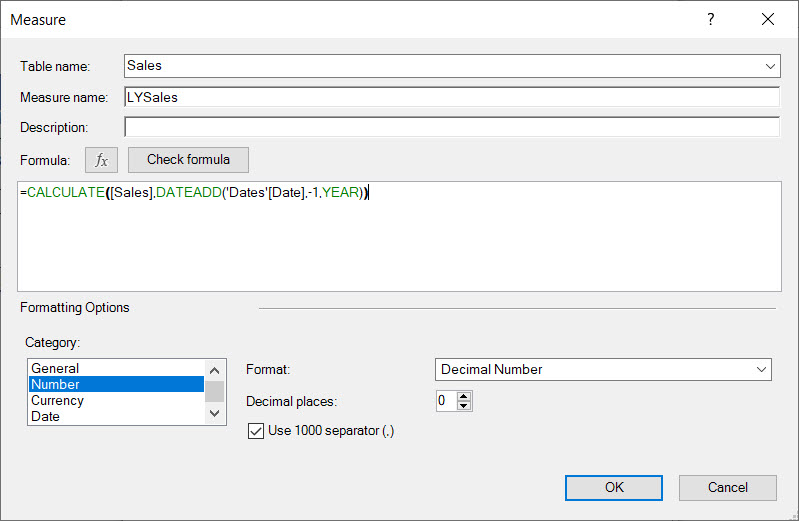Select Currency category
Viewport: 799px width, 521px height.
coord(116,401)
